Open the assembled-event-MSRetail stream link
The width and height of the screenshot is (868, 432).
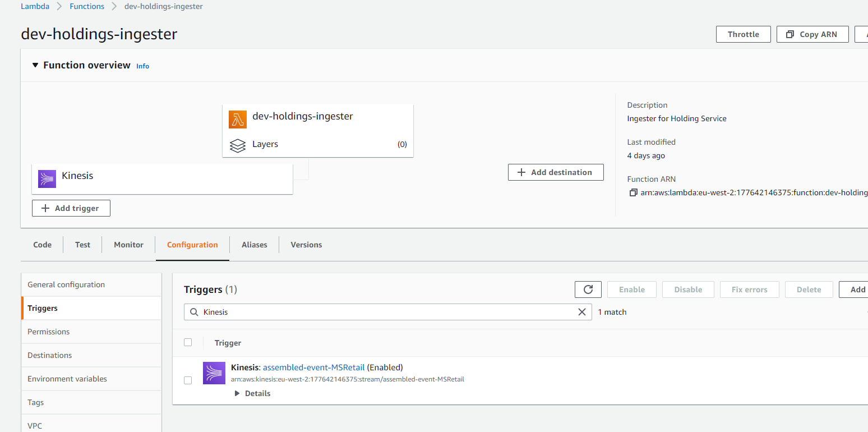coord(313,367)
